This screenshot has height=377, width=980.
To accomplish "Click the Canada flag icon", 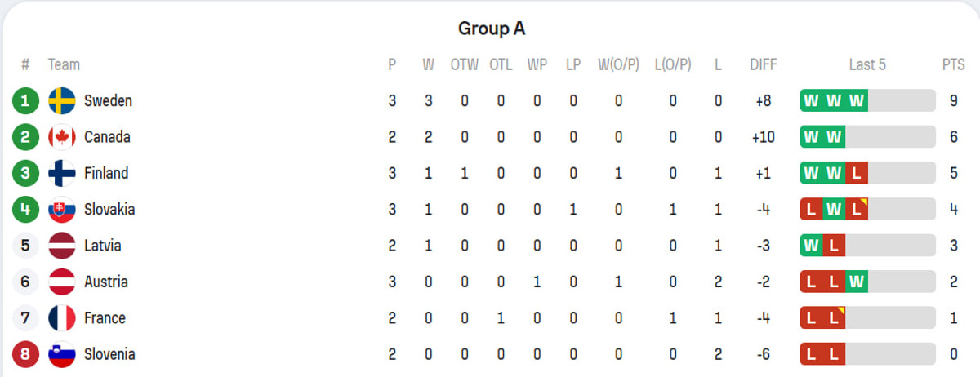I will [x=62, y=137].
